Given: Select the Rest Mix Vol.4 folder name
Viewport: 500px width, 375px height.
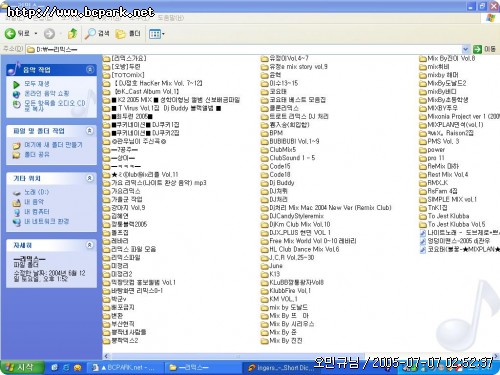Looking at the screenshot, I should [448, 174].
